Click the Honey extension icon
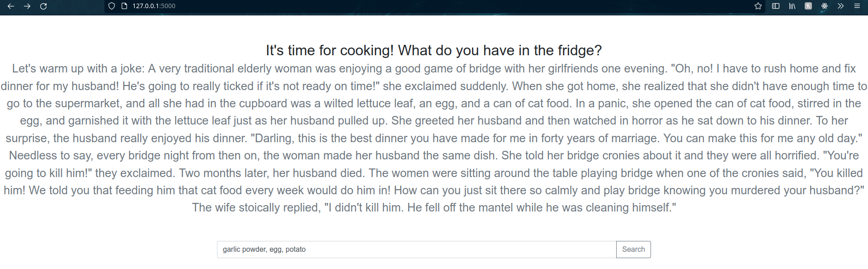The width and height of the screenshot is (868, 269). pos(808,6)
